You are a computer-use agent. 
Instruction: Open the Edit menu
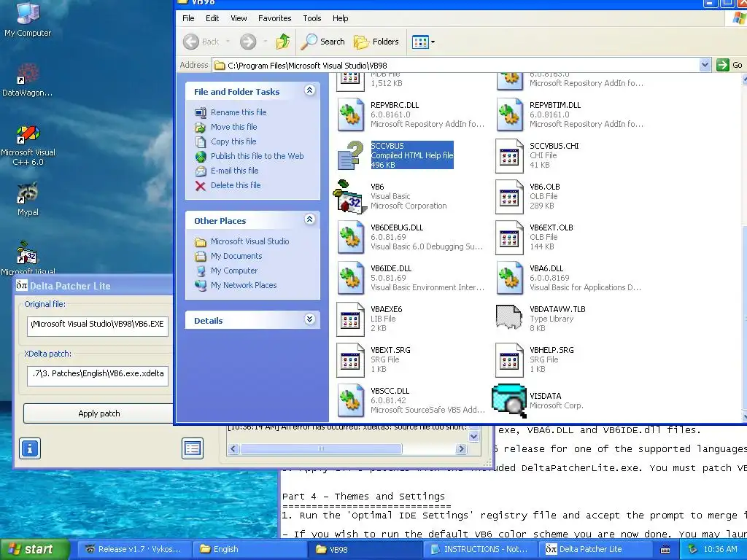point(212,18)
